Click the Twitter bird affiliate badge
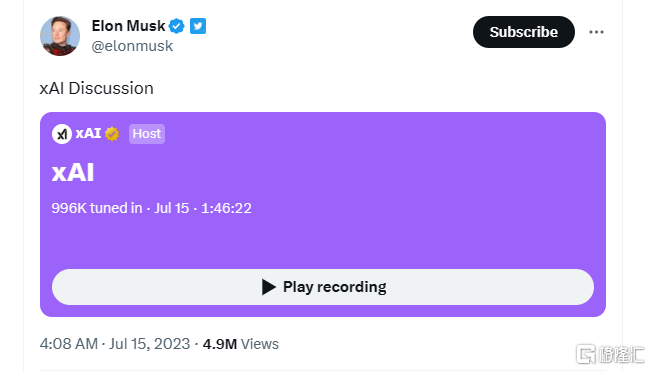This screenshot has height=371, width=651. click(x=198, y=26)
